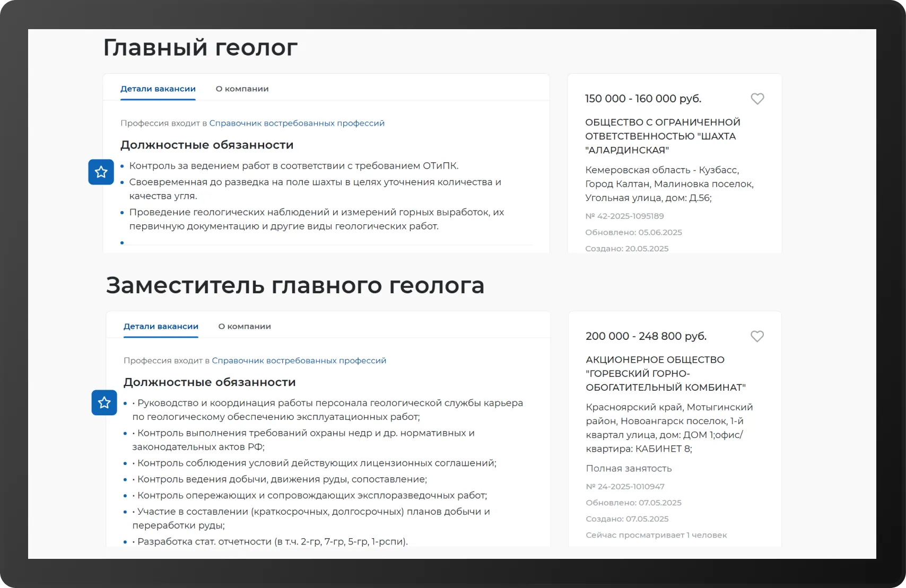
Task: Favorite the 200 000 - 248 800 руб. vacancy
Action: click(x=757, y=336)
